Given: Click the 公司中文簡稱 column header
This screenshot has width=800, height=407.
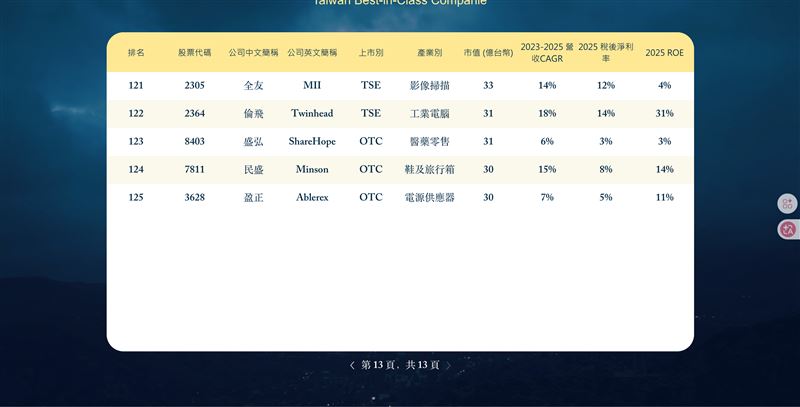Looking at the screenshot, I should point(253,53).
